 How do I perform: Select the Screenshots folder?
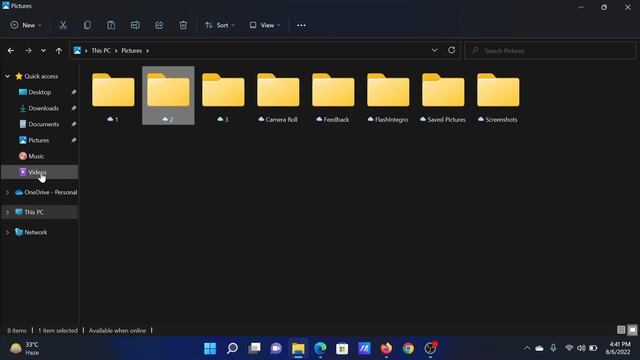click(x=498, y=96)
